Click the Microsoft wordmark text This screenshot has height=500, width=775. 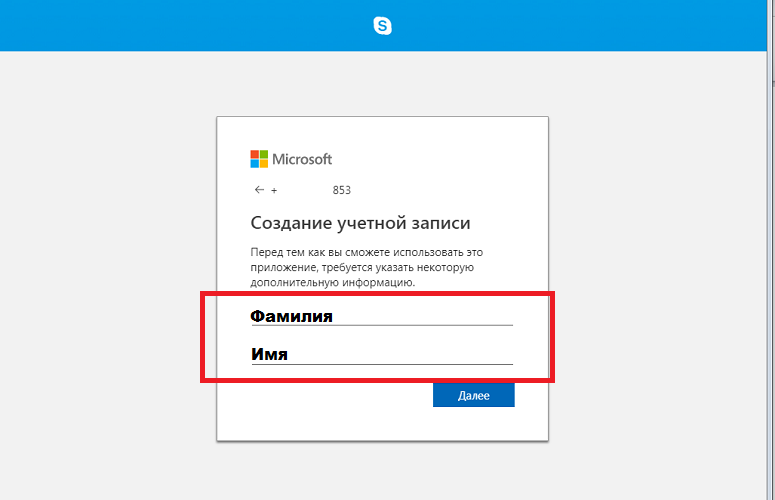(302, 159)
